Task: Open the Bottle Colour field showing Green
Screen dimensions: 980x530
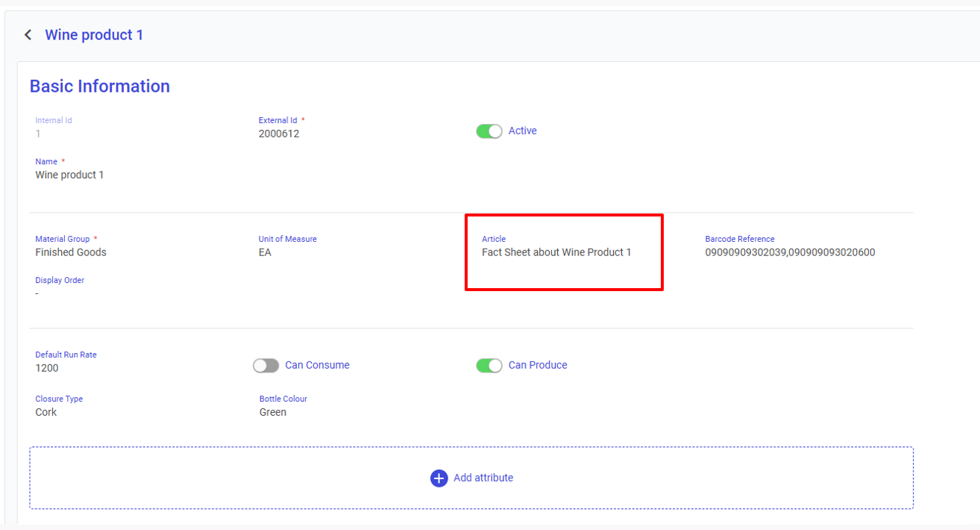Action: pos(273,412)
